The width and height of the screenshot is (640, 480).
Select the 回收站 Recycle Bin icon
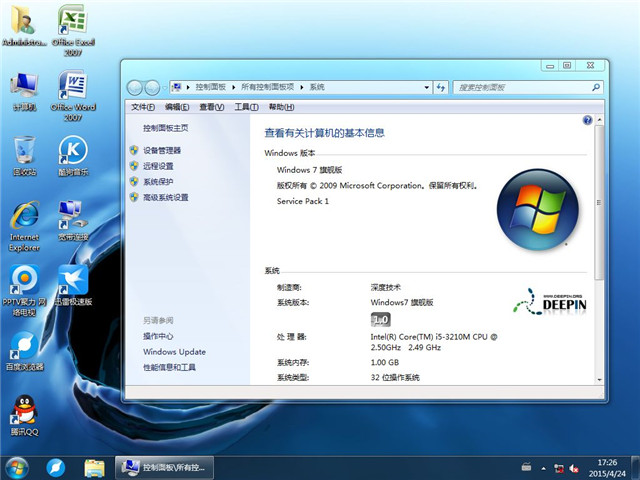click(24, 156)
